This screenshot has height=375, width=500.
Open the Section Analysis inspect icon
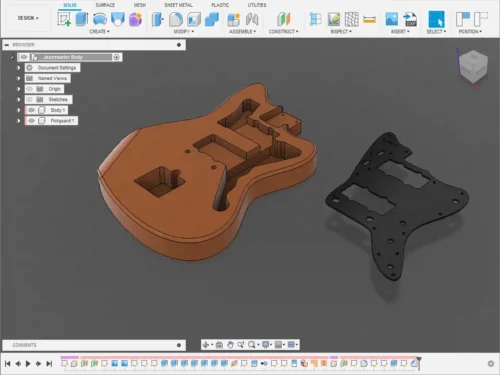coord(334,19)
